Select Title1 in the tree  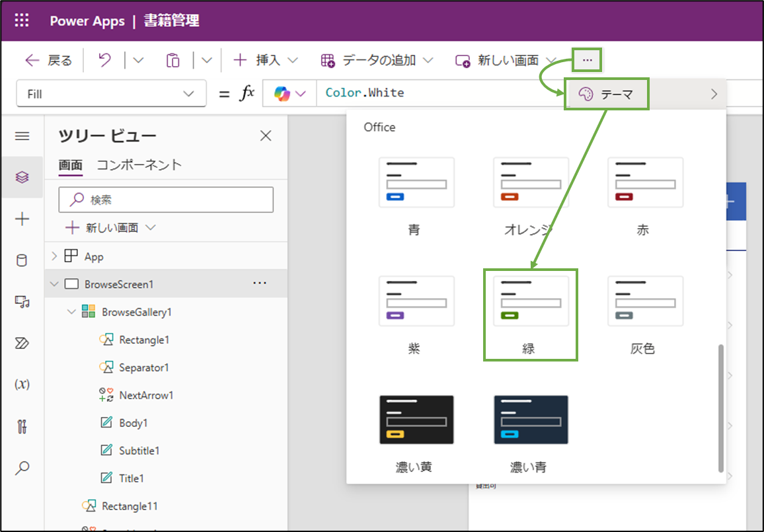[x=132, y=478]
